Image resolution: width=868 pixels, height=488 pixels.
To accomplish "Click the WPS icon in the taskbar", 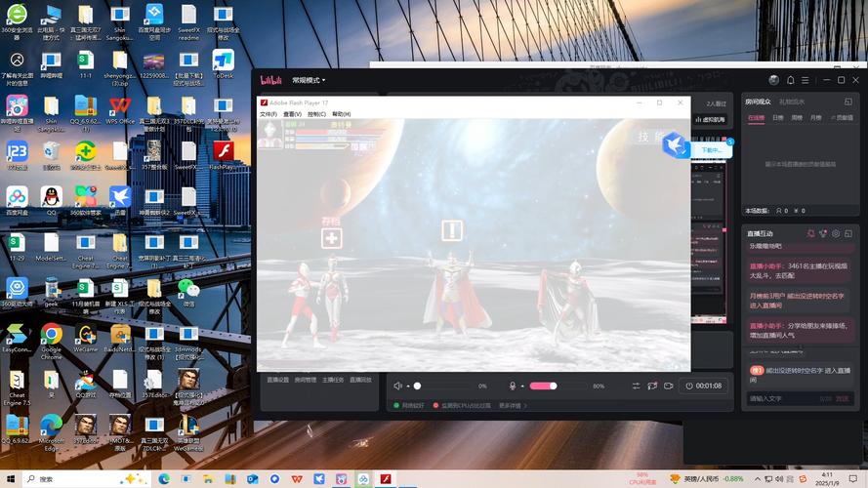I will pos(297,478).
